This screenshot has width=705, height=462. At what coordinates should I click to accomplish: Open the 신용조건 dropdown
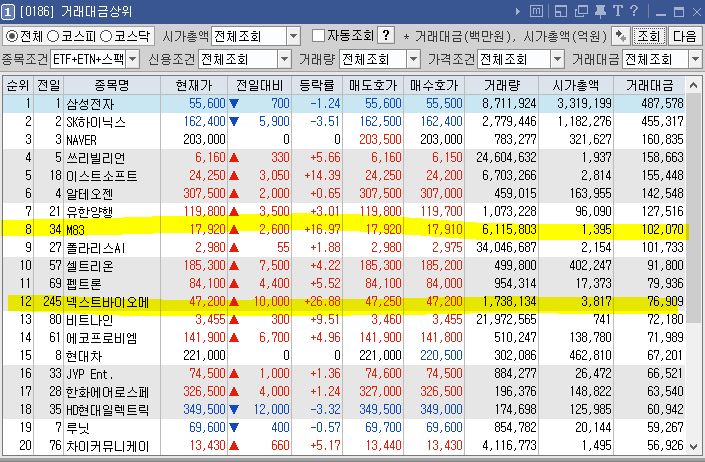[x=284, y=59]
